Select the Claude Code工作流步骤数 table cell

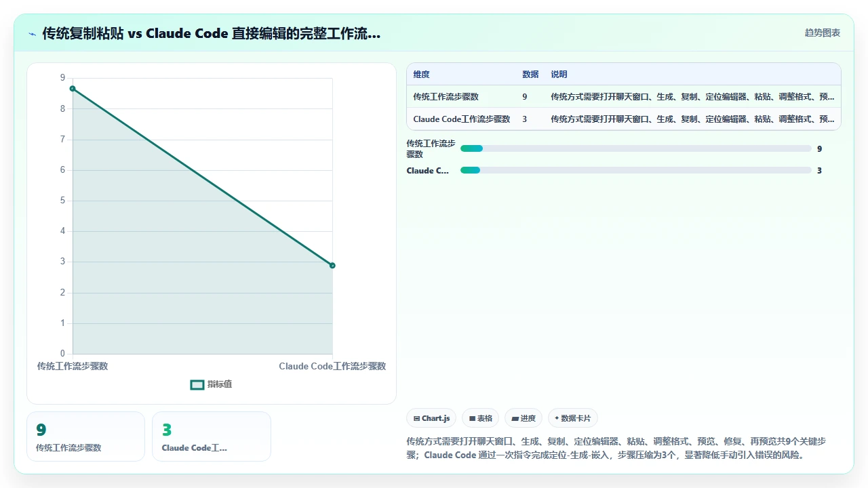click(x=461, y=119)
